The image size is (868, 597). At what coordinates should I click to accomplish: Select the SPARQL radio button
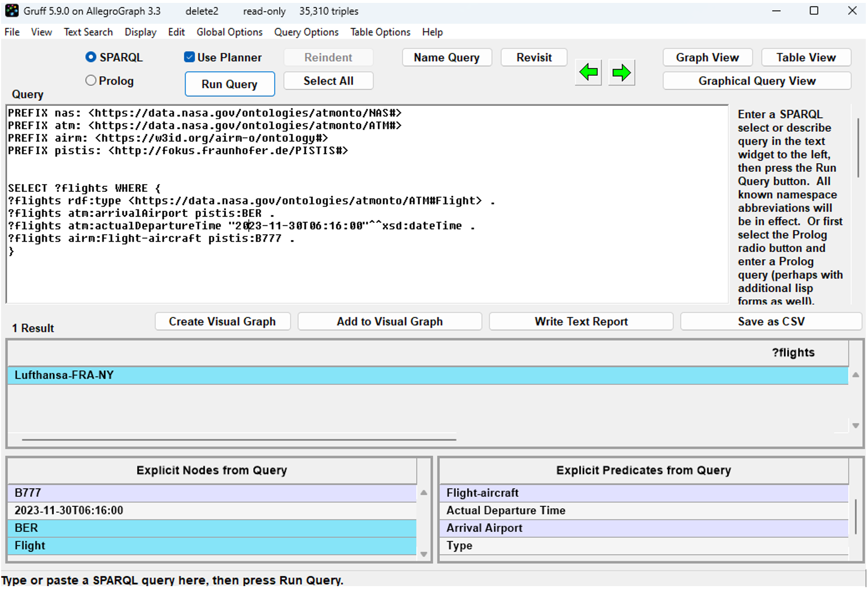(x=91, y=57)
